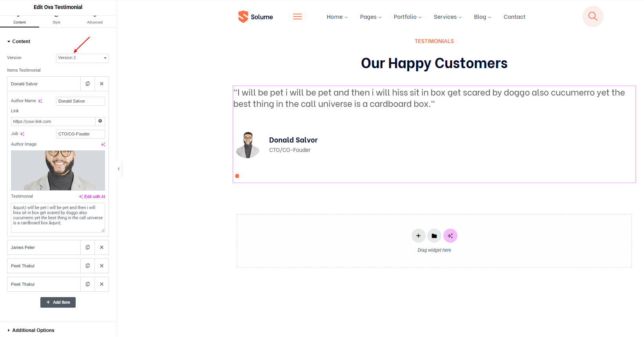Duplicate the first Peek Thakul item
The image size is (644, 337).
87,266
